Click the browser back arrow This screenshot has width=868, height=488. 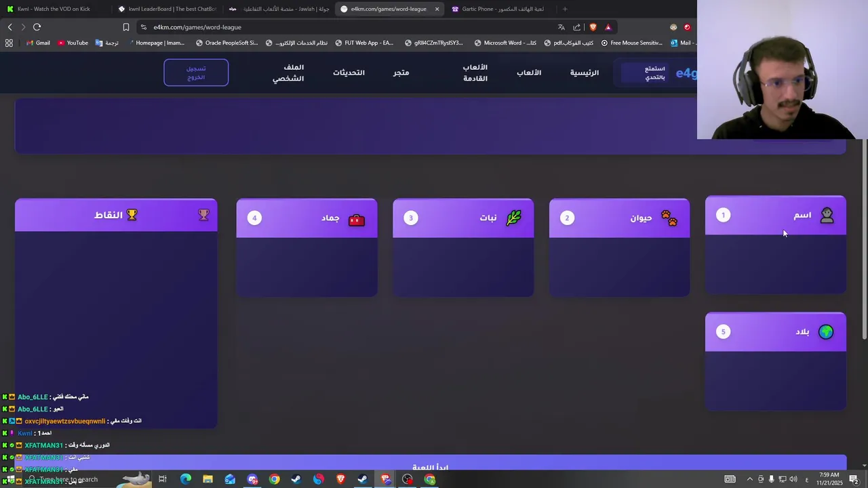tap(9, 27)
